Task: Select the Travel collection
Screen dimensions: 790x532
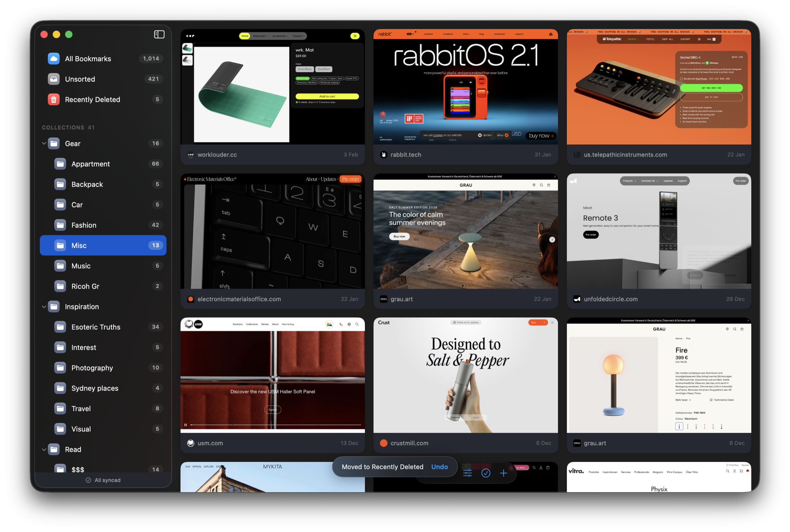Action: click(x=103, y=409)
